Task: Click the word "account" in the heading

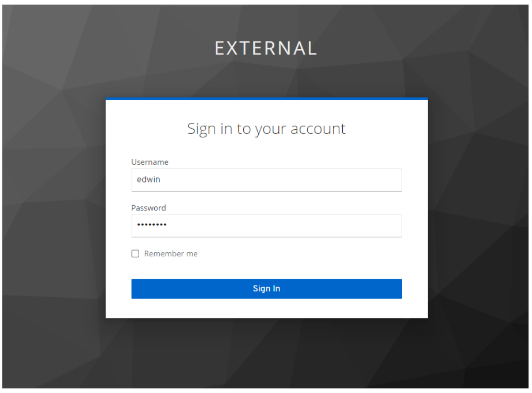Action: 318,129
